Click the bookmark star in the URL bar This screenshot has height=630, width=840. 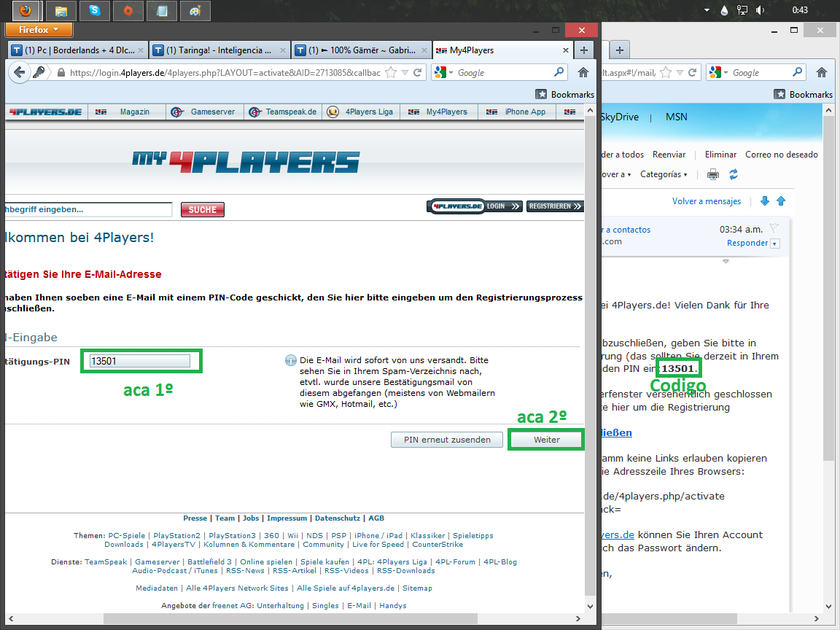[391, 72]
